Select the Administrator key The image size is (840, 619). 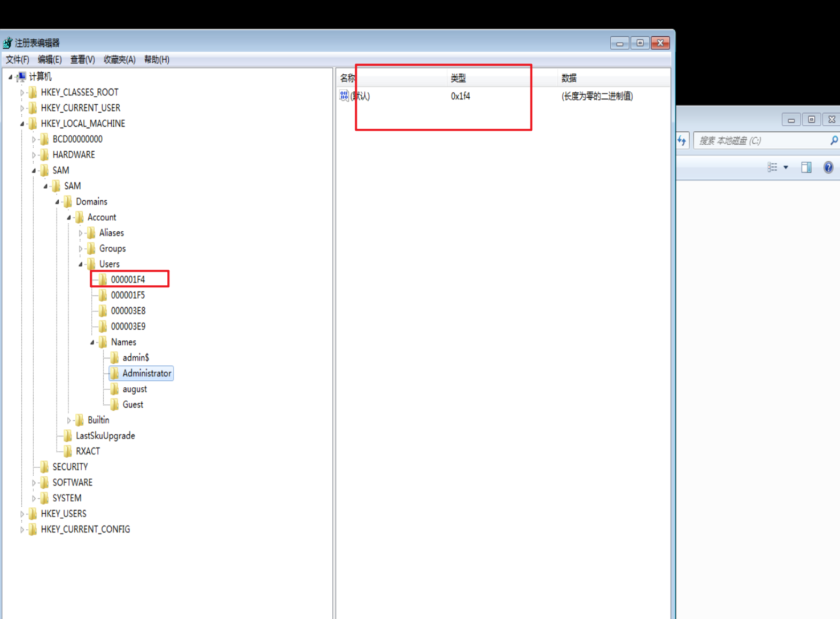[147, 373]
